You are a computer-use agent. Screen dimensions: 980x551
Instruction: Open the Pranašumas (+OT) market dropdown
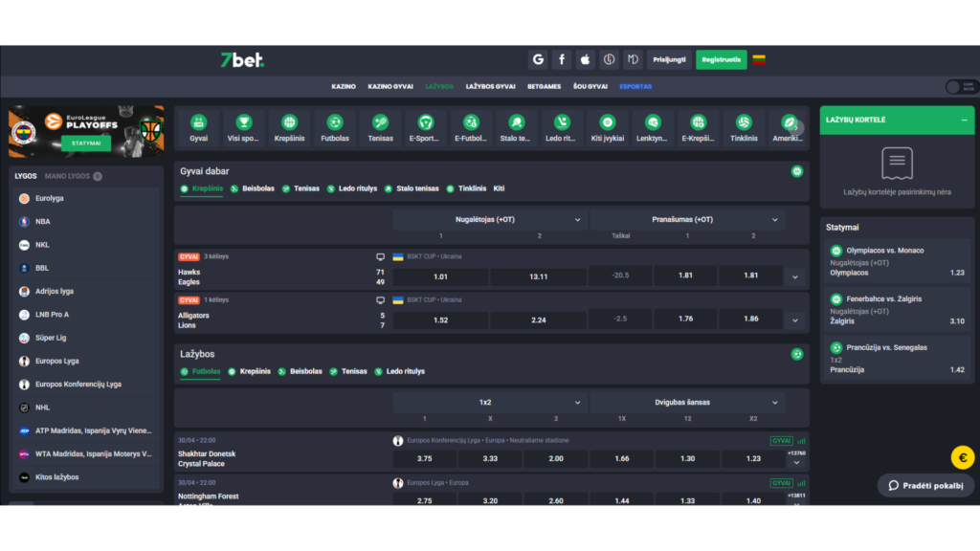point(687,220)
